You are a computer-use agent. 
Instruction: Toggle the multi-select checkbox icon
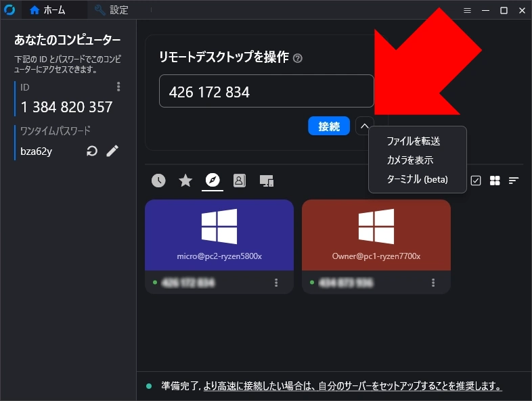pos(476,181)
